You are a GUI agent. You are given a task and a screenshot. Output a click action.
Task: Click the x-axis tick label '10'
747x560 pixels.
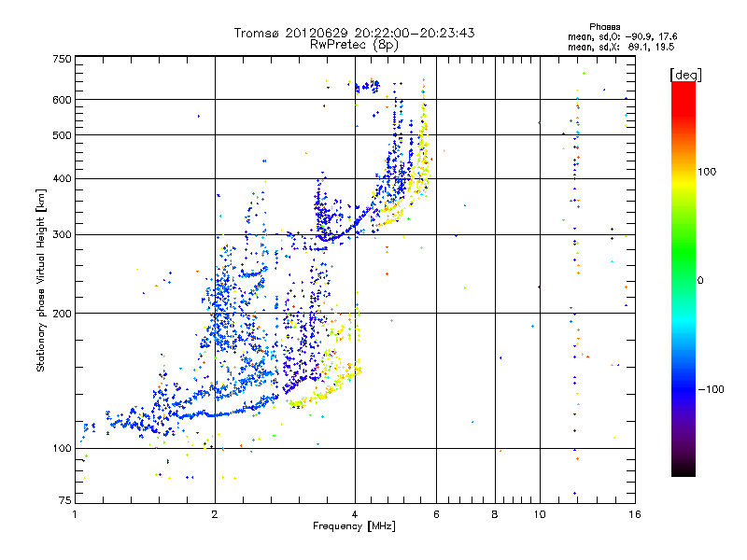point(540,514)
